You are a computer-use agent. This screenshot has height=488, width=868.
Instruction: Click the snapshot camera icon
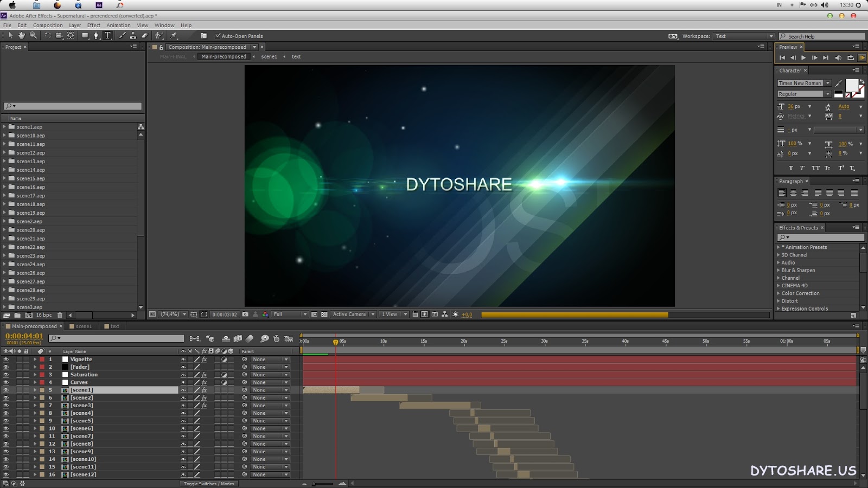(x=245, y=314)
